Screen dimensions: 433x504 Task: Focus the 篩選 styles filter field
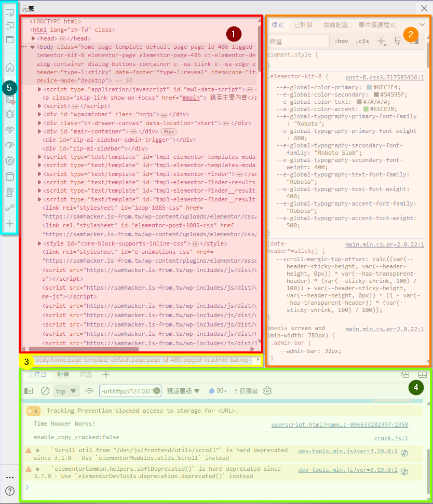click(x=299, y=42)
